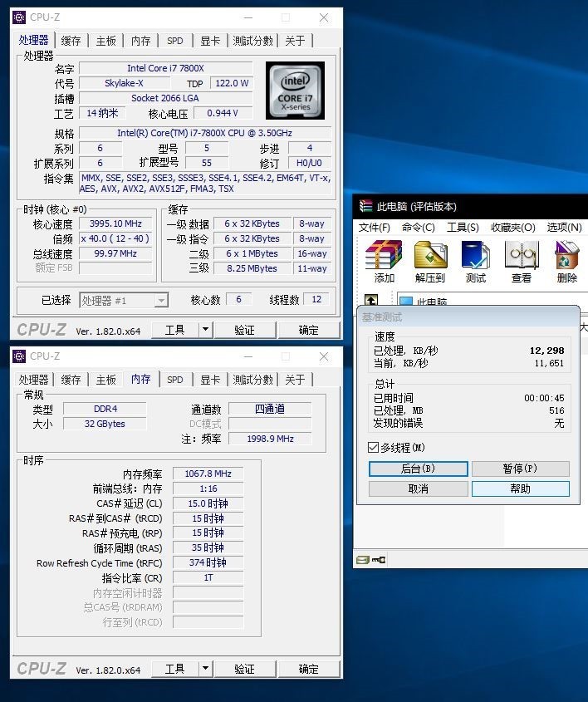Switch to 主板 tab in bottom CPU-Z
Image resolution: width=588 pixels, height=702 pixels.
click(x=105, y=380)
